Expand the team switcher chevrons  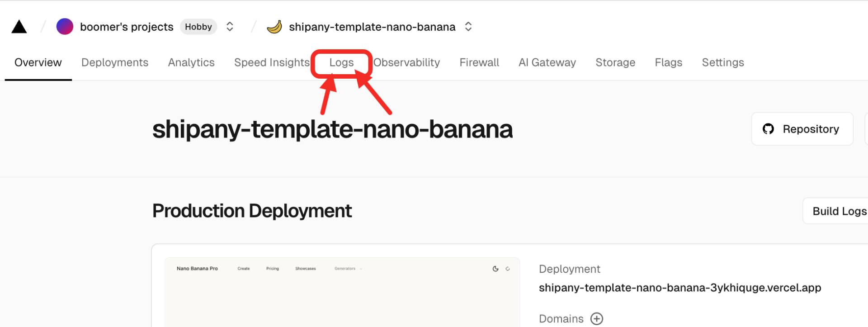[230, 27]
